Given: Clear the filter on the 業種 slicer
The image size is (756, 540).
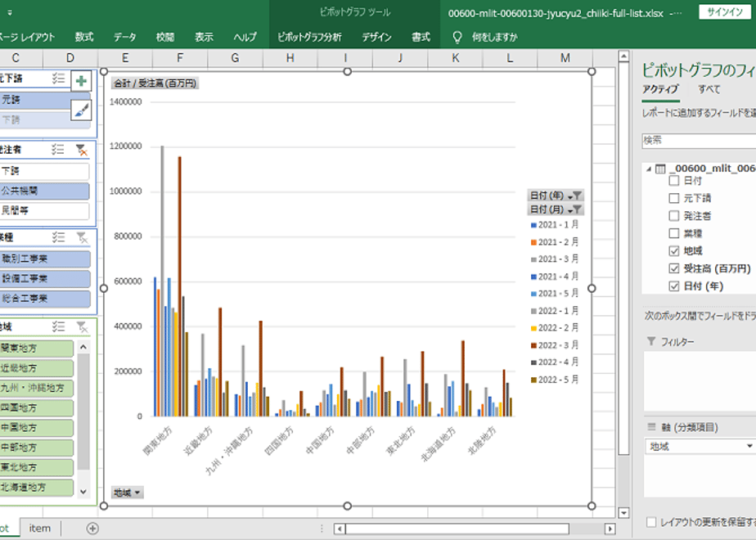Looking at the screenshot, I should 82,237.
